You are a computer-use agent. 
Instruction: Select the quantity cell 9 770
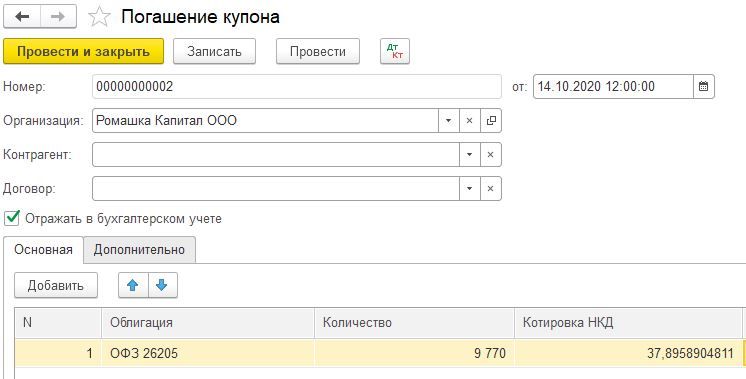(414, 353)
